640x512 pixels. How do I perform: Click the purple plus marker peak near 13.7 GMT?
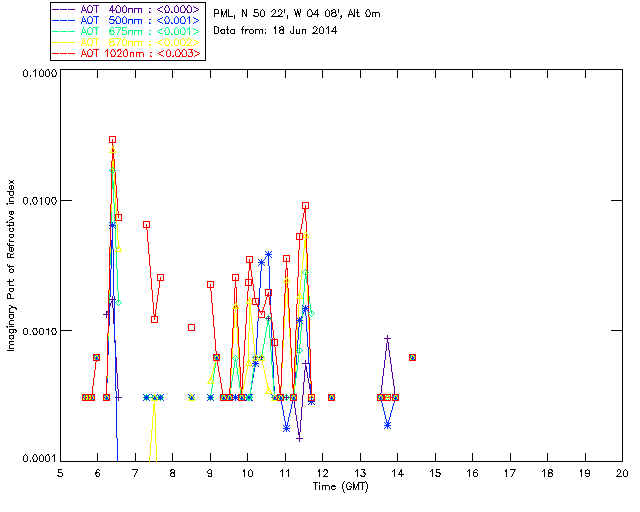click(x=387, y=338)
